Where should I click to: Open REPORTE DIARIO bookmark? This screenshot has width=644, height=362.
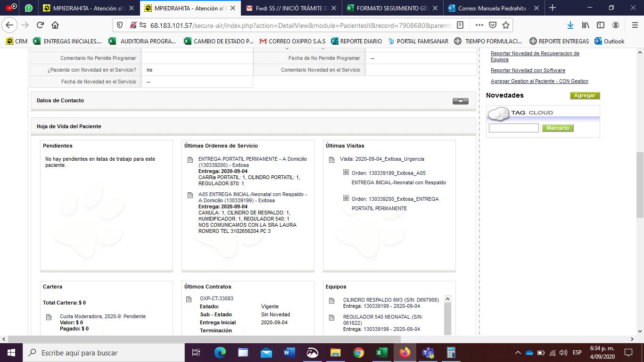click(357, 41)
